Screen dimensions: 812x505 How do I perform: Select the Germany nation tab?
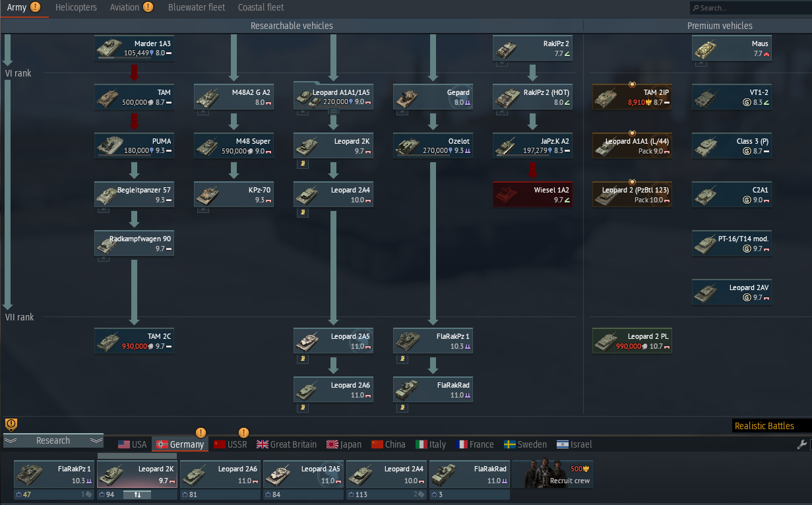pos(180,444)
